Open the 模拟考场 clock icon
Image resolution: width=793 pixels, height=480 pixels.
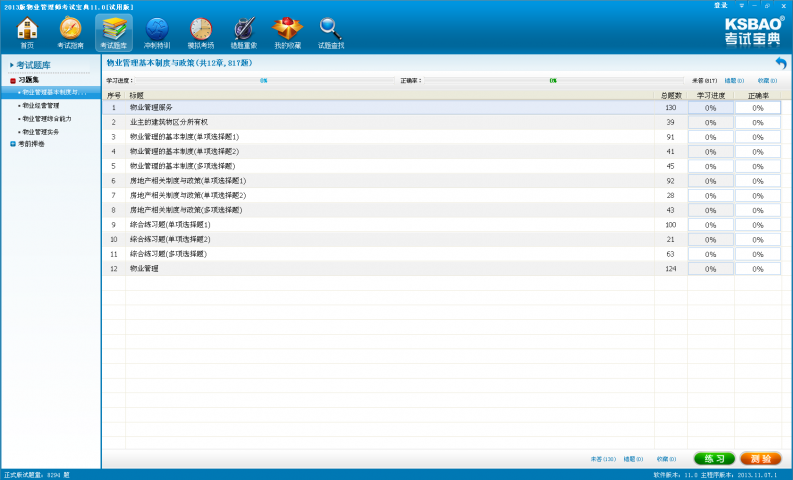[x=200, y=32]
